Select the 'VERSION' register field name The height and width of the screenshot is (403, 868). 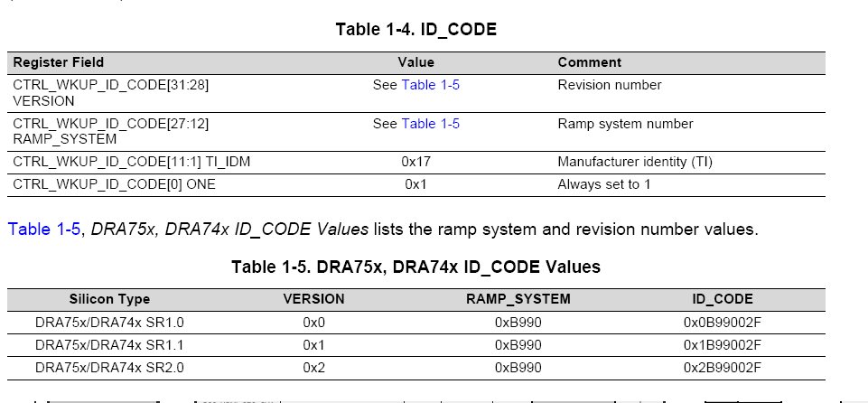point(43,101)
